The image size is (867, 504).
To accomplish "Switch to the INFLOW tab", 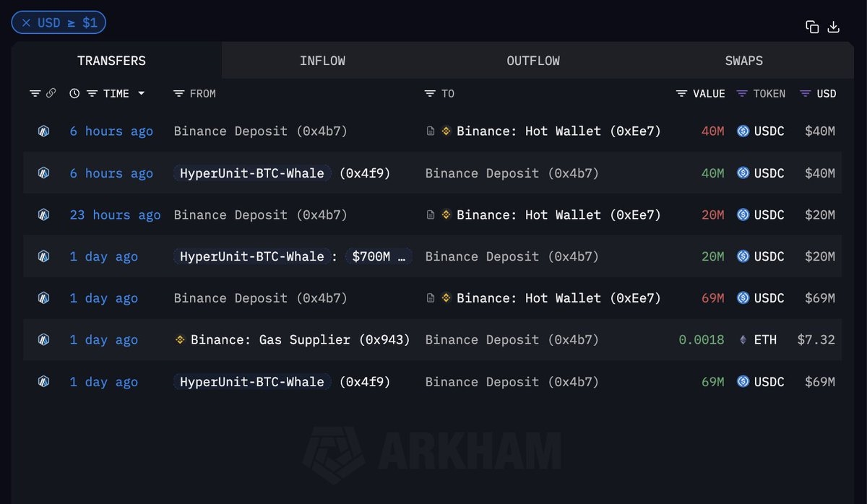I will pyautogui.click(x=322, y=61).
